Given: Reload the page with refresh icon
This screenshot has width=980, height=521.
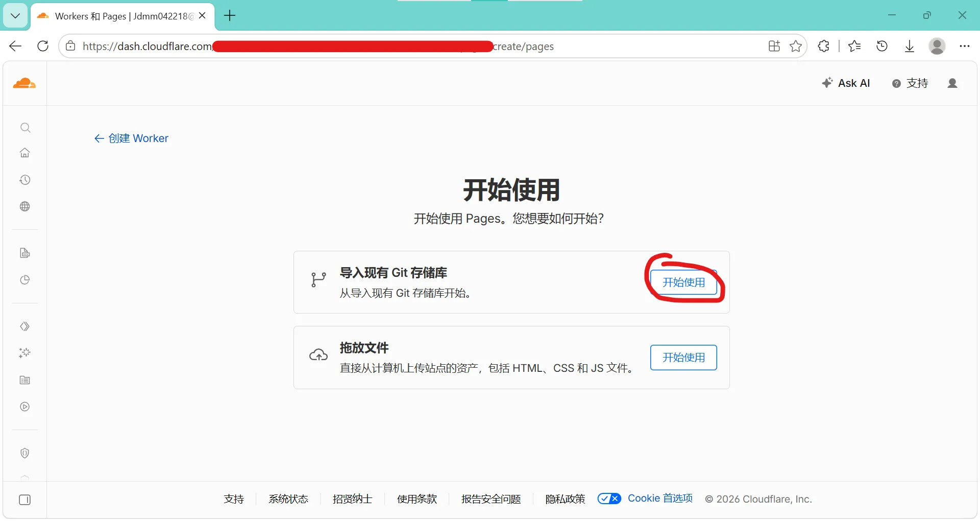Looking at the screenshot, I should point(43,46).
